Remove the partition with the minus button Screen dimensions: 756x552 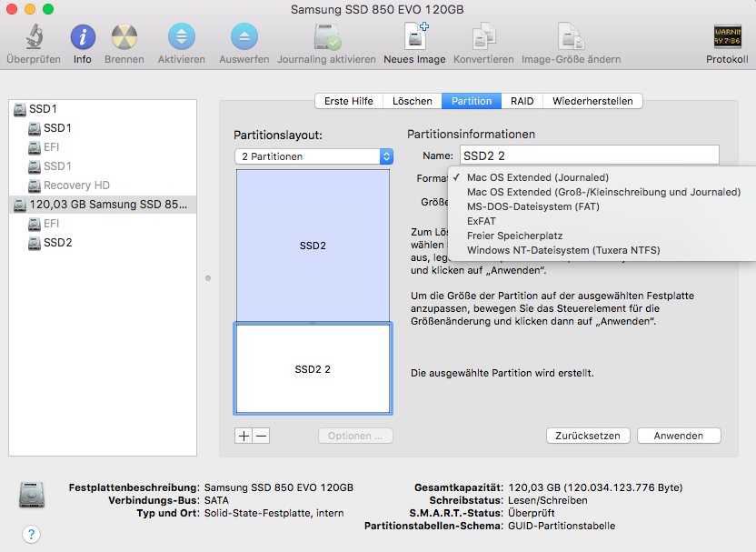pos(261,436)
